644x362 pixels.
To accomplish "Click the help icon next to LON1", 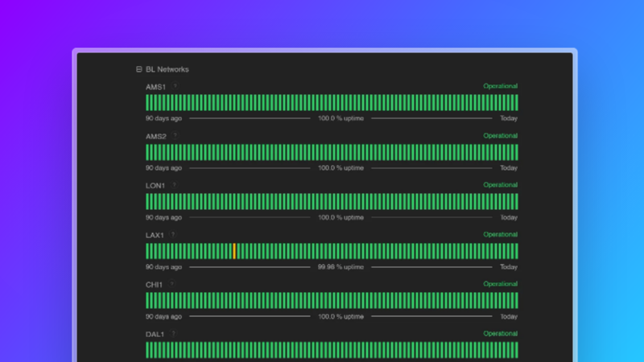I will [174, 185].
